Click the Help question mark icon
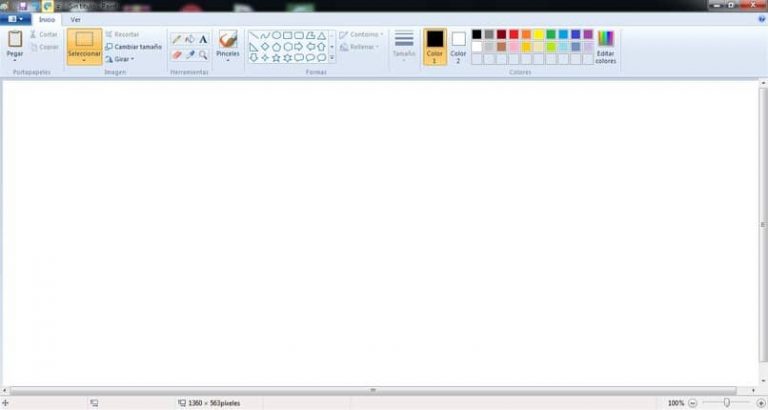 pos(760,19)
